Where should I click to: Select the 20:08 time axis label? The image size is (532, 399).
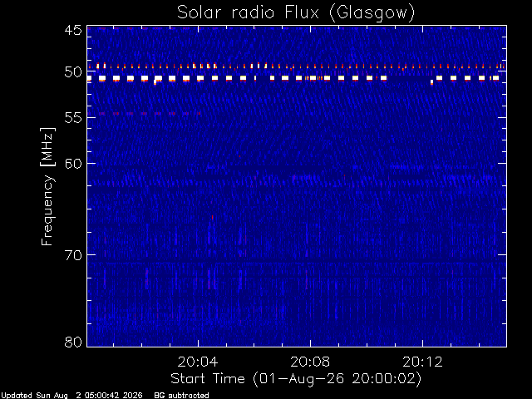pos(310,362)
